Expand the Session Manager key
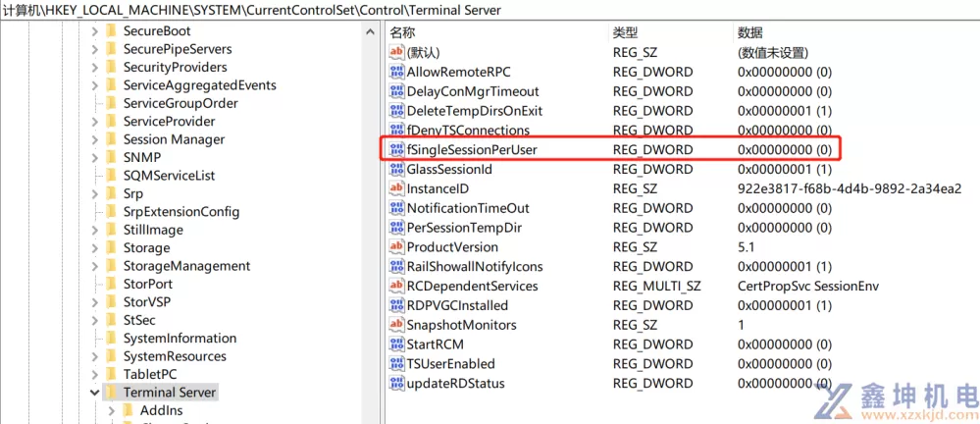Image resolution: width=980 pixels, height=424 pixels. point(94,139)
